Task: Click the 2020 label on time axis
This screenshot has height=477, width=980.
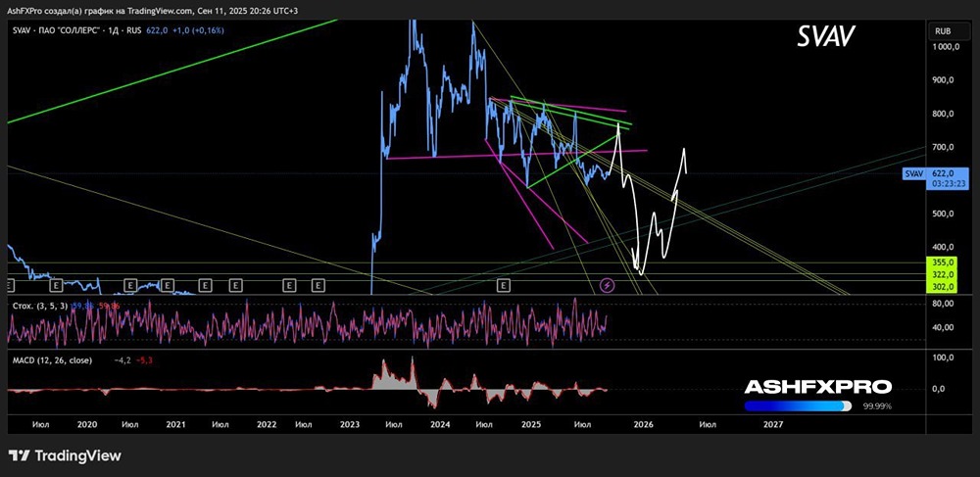Action: point(87,424)
